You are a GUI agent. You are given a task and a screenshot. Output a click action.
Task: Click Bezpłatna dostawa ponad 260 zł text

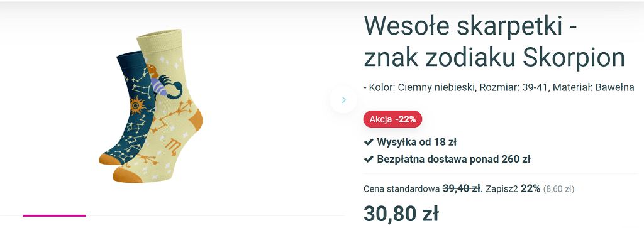(x=453, y=159)
